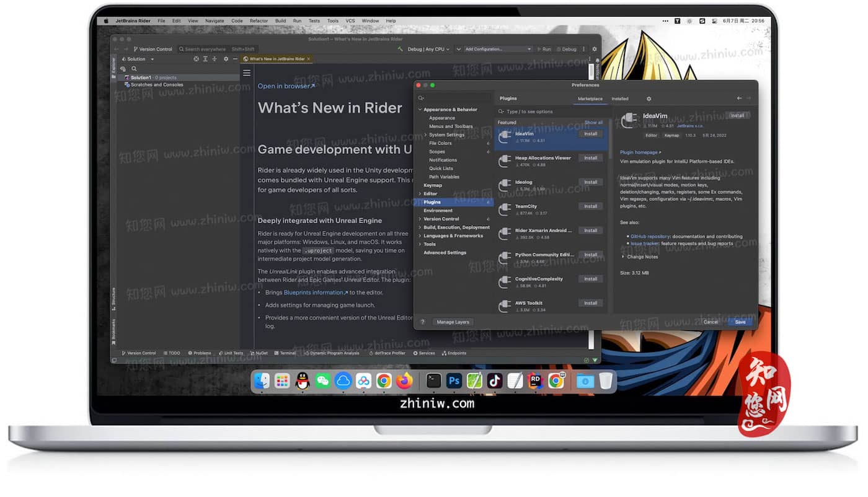Expand Version Control in Preferences
This screenshot has width=868, height=497.
420,219
